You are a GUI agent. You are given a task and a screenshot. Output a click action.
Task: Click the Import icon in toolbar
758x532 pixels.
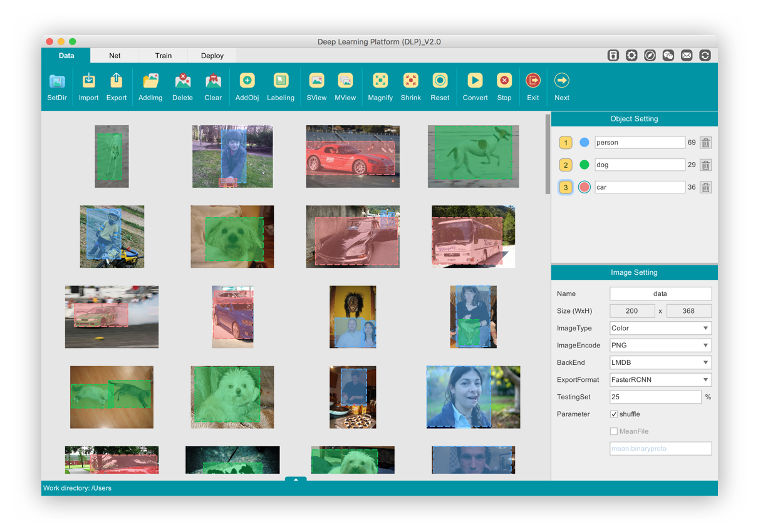tap(89, 81)
